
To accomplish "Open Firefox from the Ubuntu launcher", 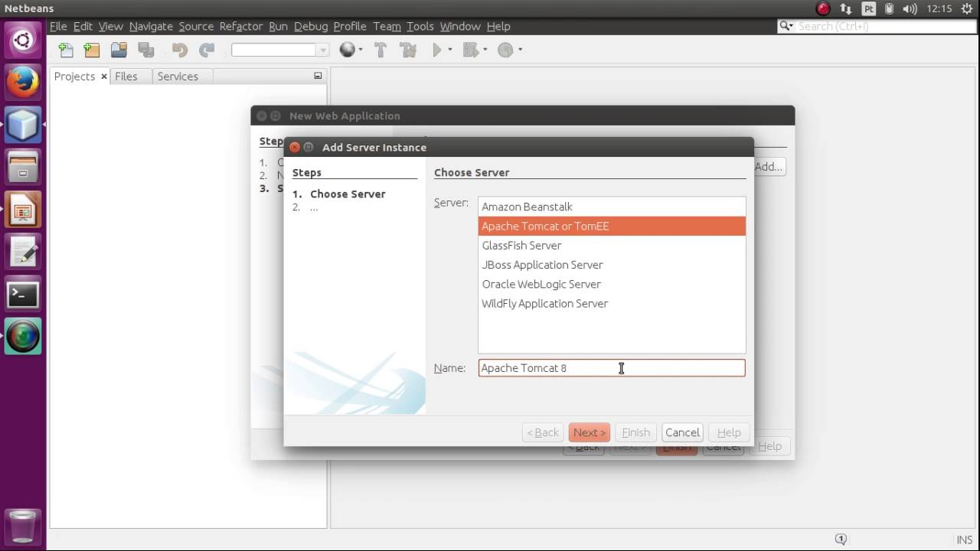I will click(23, 83).
